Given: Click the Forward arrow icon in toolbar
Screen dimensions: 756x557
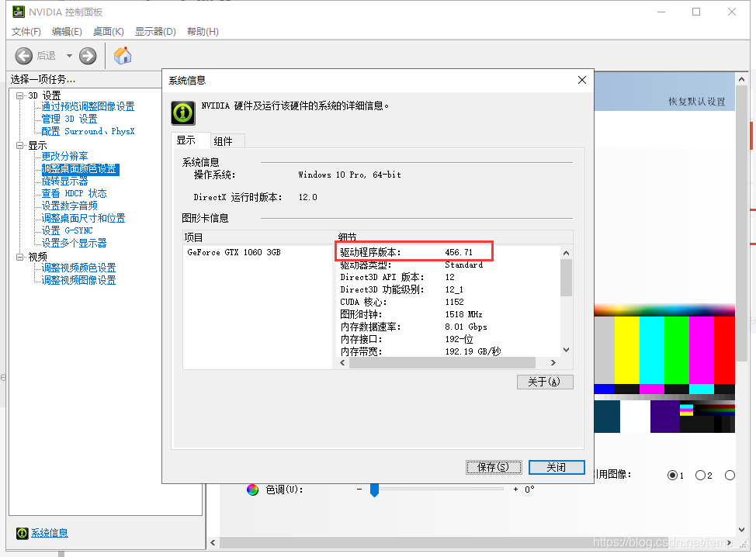Looking at the screenshot, I should tap(88, 56).
